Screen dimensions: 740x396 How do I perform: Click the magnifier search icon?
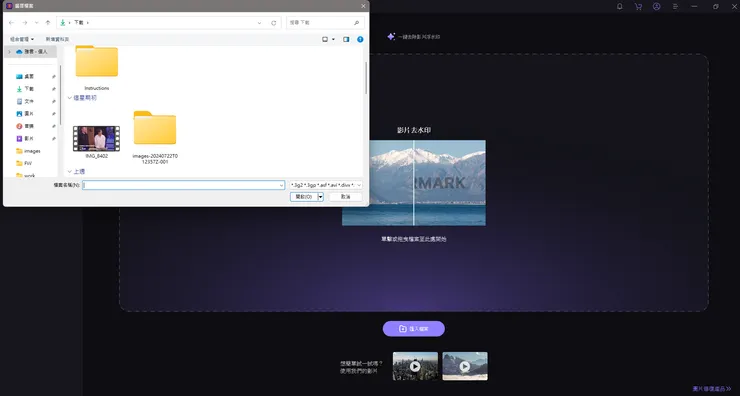356,23
